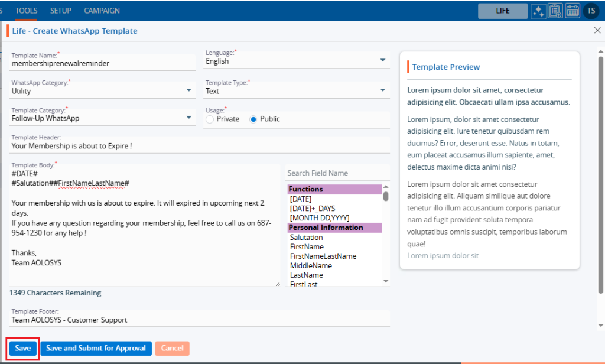Select the Private usage radio button
The height and width of the screenshot is (364, 605).
210,119
